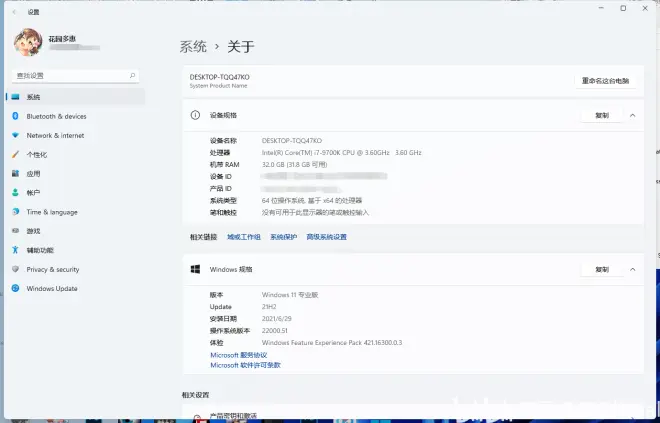The image size is (660, 423).
Task: Click the Windows Feature Experience Pack text
Action: (x=332, y=343)
